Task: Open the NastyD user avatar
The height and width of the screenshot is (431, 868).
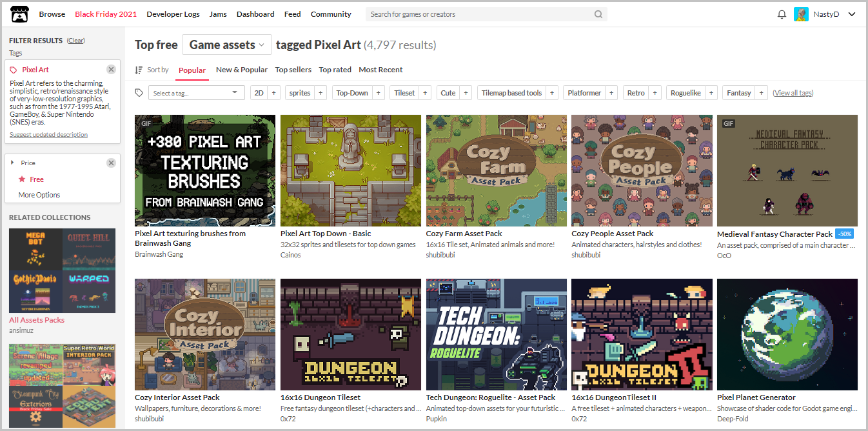Action: [x=801, y=14]
